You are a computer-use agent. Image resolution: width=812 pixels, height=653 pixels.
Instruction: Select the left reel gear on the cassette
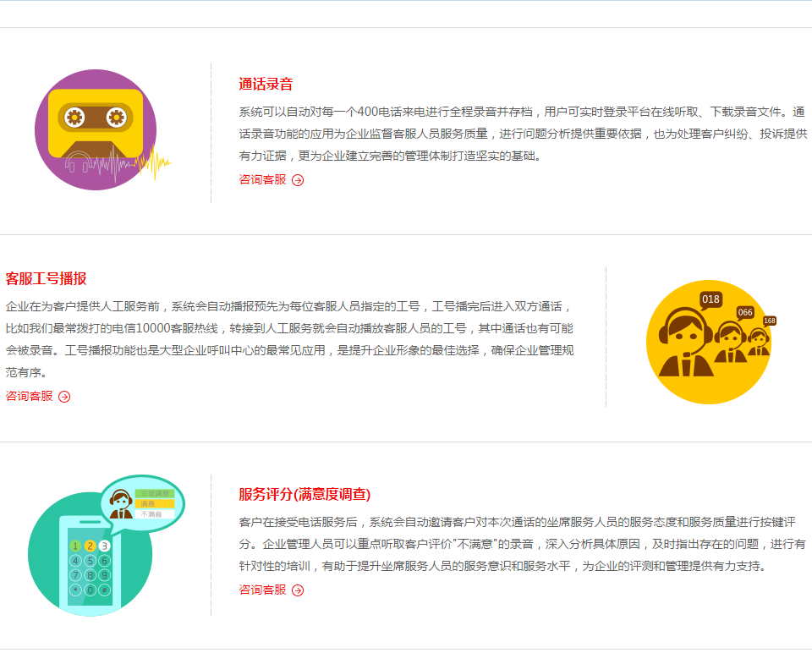(x=74, y=118)
